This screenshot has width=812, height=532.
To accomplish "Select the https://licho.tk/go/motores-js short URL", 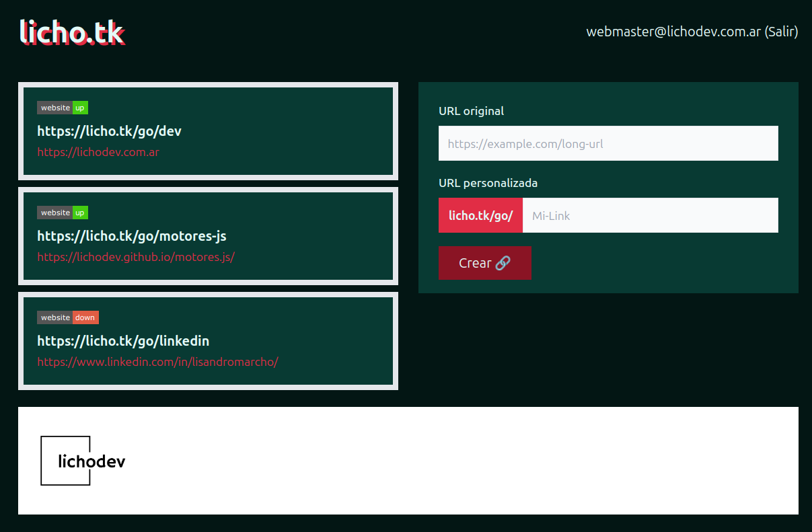I will pos(132,236).
